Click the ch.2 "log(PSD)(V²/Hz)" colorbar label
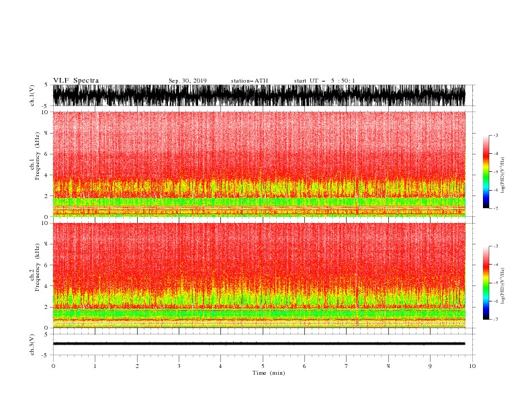Image resolution: width=532 pixels, height=411 pixels. (503, 285)
